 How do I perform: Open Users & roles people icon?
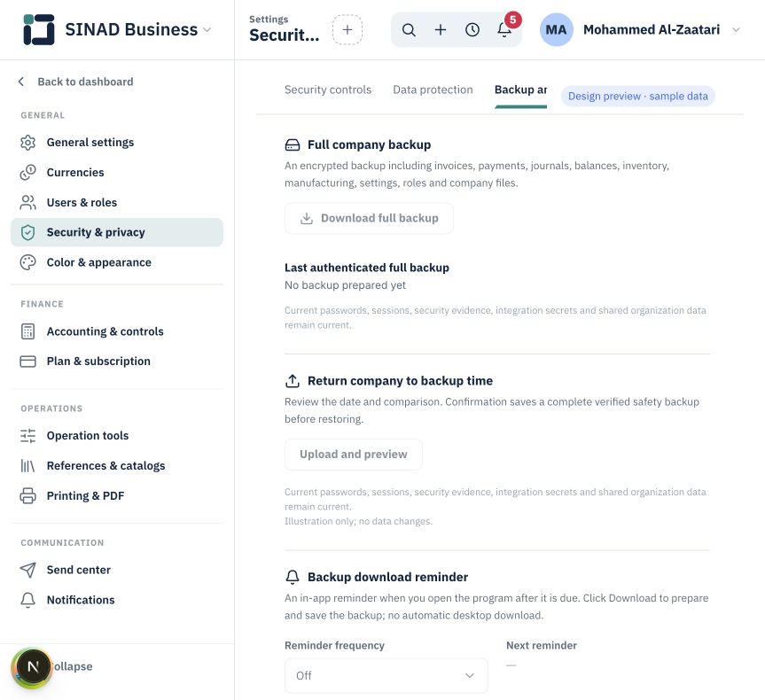coord(27,202)
